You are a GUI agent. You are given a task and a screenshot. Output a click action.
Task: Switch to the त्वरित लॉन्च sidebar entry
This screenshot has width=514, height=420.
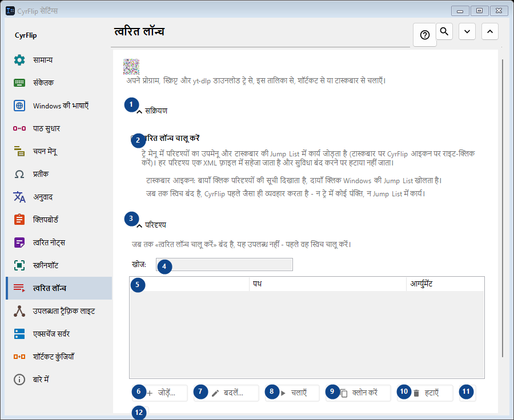[x=59, y=288]
